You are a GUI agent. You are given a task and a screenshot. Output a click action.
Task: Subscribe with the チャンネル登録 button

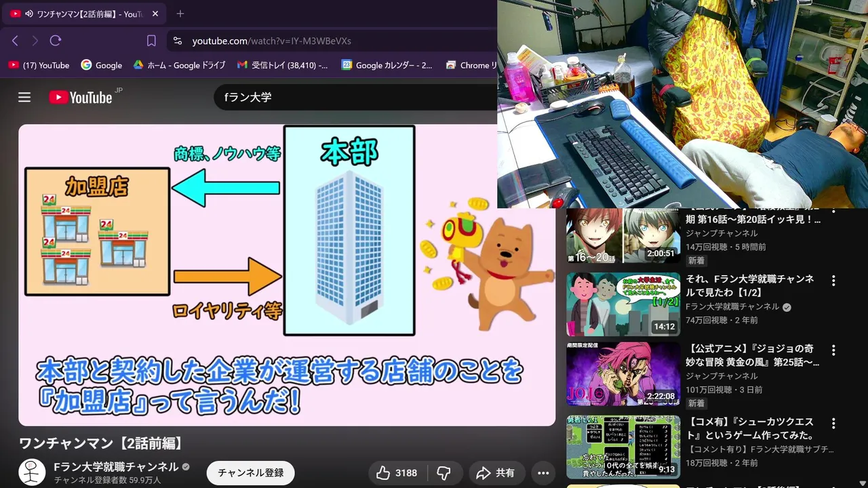[251, 472]
